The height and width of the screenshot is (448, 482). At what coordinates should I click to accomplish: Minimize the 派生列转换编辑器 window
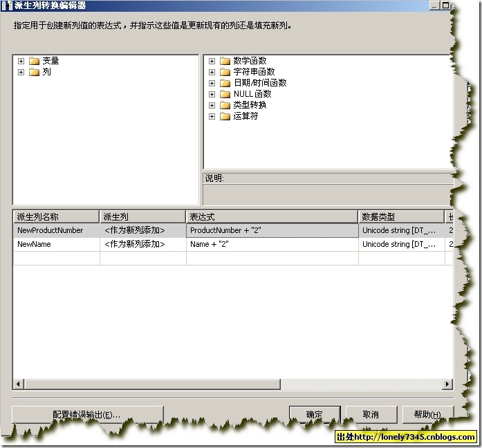pos(434,6)
